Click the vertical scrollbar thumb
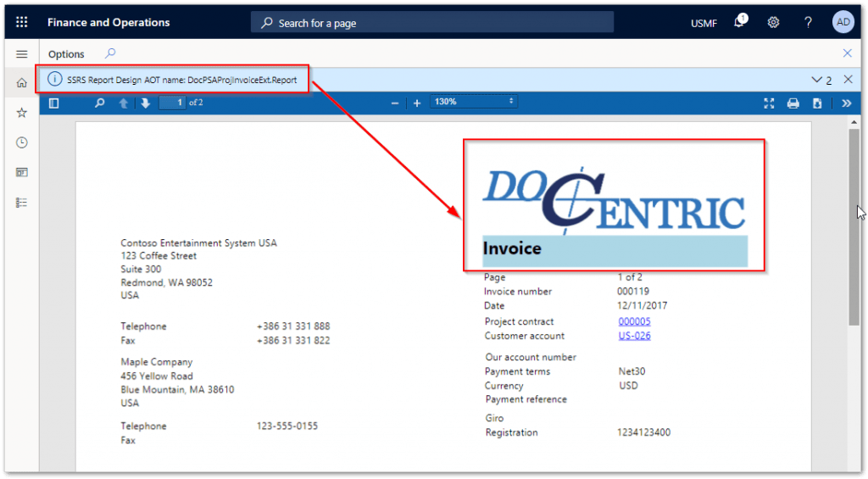The image size is (868, 479). (x=854, y=227)
